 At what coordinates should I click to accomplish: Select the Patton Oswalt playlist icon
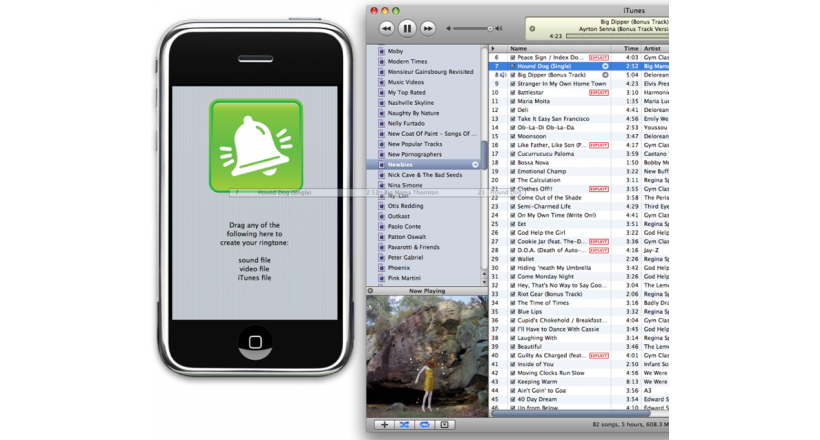381,237
